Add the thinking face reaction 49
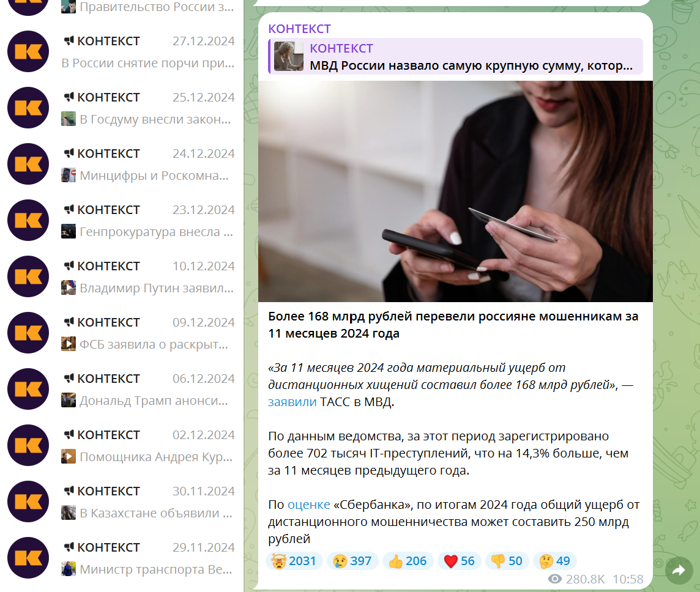The image size is (700, 592). (554, 561)
